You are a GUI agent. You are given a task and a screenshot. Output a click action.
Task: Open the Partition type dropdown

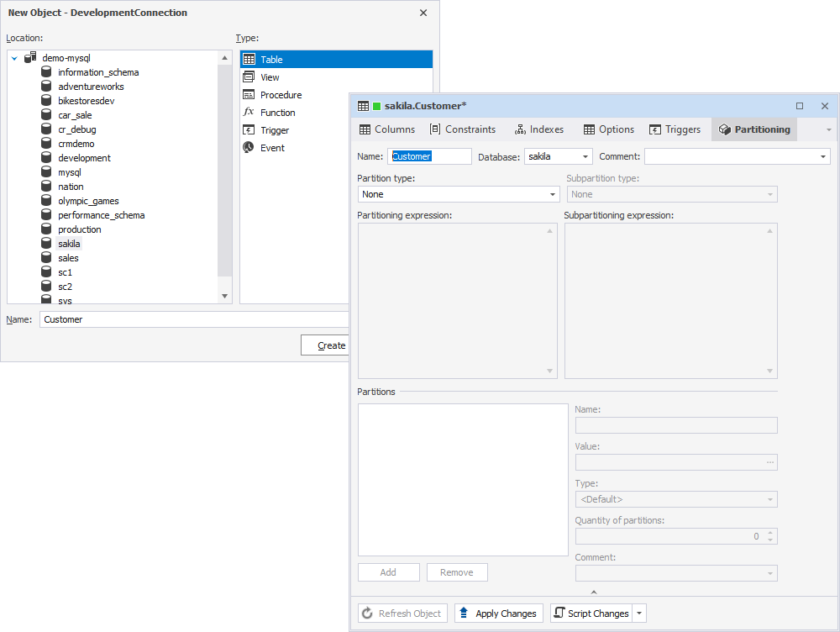[x=551, y=194]
